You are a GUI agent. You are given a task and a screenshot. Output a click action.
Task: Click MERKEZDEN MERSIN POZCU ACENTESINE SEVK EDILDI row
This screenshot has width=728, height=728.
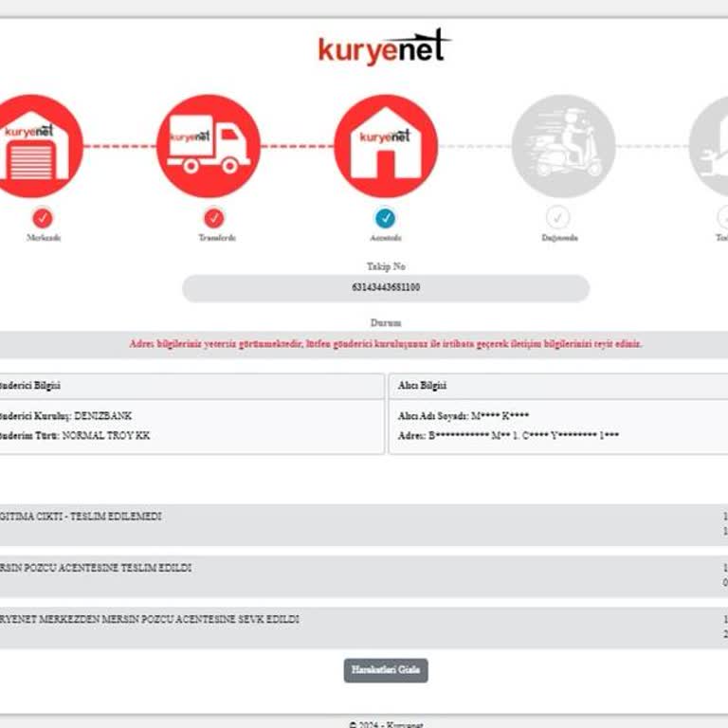tap(364, 628)
